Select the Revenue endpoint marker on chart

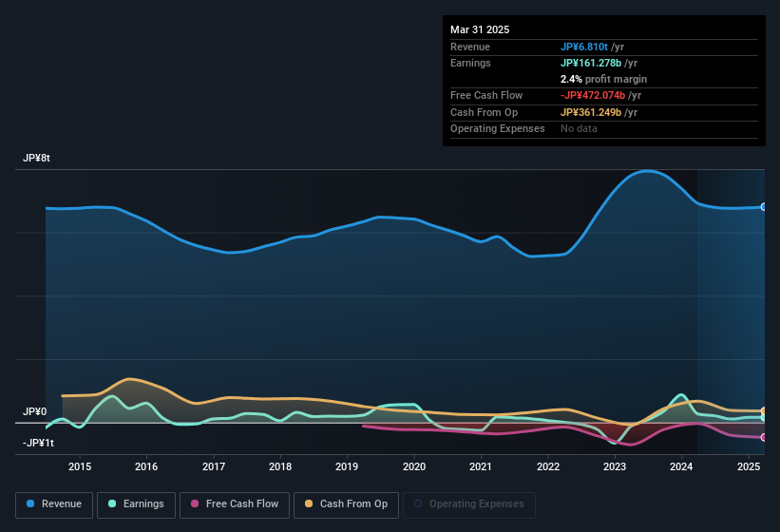coord(764,207)
